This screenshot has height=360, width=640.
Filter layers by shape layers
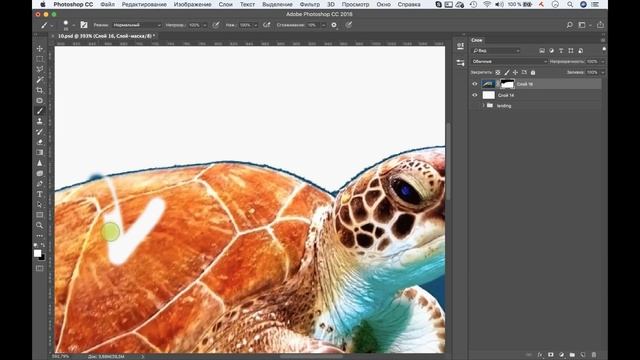(x=571, y=51)
